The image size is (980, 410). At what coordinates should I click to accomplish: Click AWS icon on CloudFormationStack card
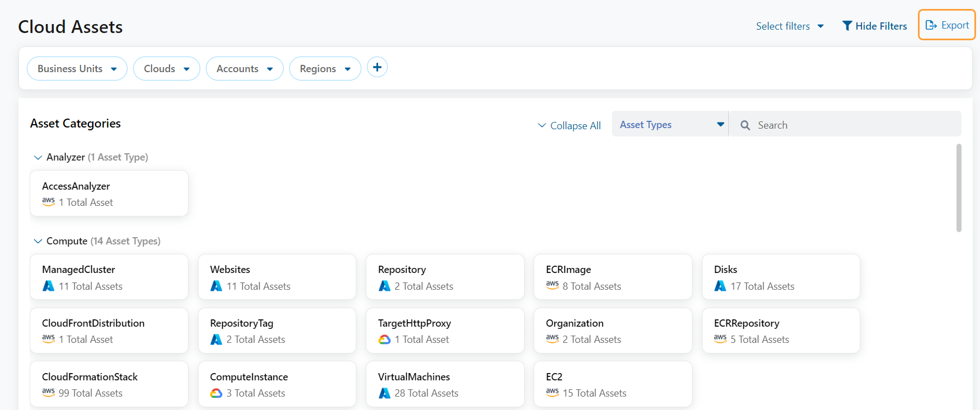pyautogui.click(x=49, y=393)
